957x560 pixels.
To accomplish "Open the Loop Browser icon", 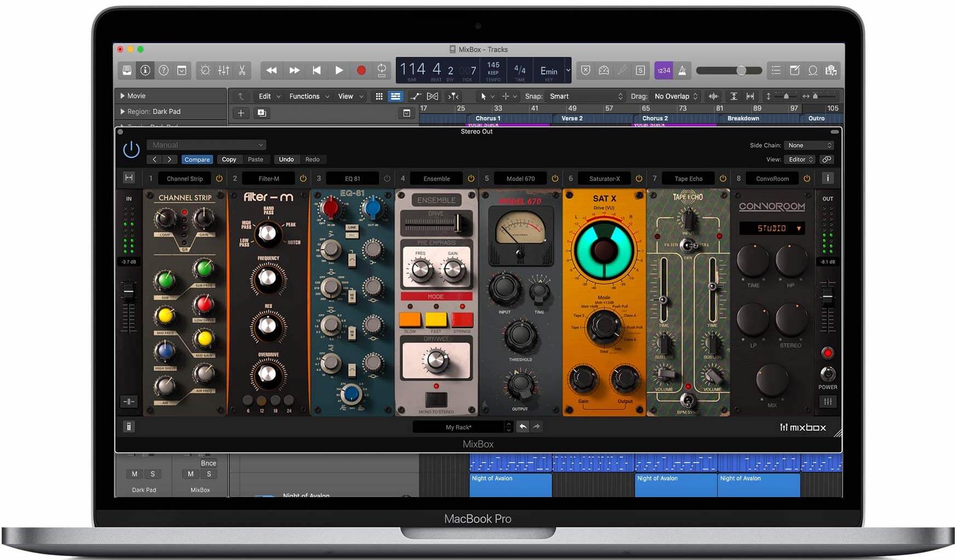I will [x=813, y=70].
